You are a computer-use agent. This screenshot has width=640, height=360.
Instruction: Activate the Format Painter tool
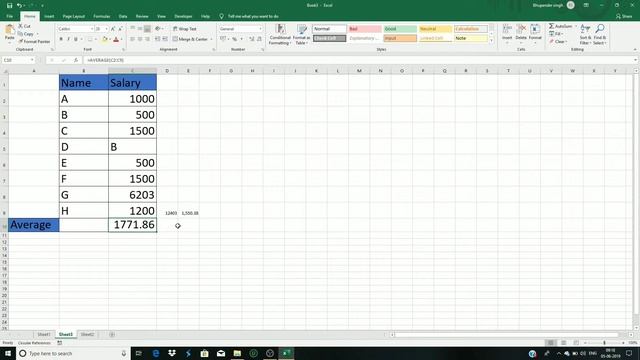[34, 42]
